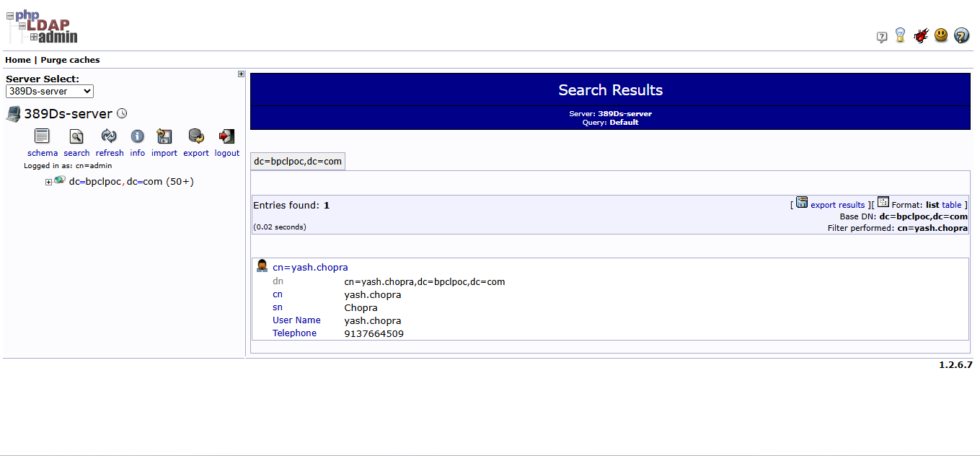The width and height of the screenshot is (980, 456).
Task: Click the Telephone attribute label
Action: click(x=294, y=333)
